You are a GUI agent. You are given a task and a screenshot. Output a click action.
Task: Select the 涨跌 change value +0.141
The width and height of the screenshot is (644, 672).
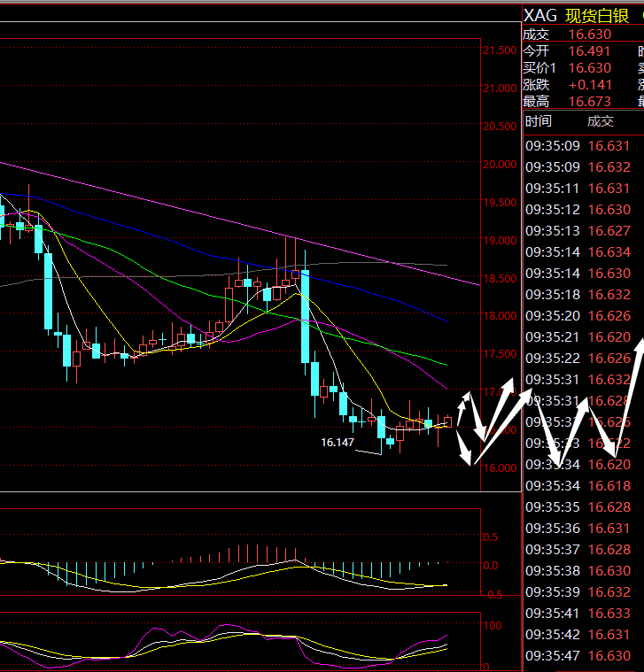click(x=590, y=85)
